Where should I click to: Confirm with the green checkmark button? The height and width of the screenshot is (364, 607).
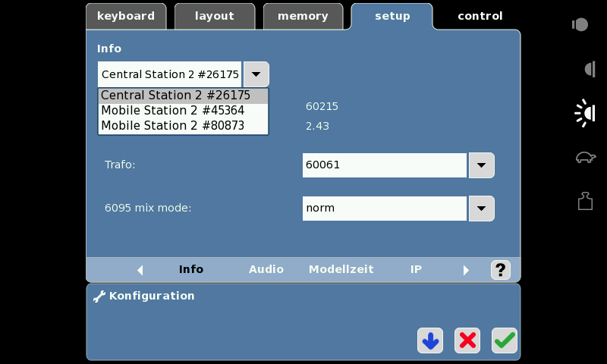click(505, 340)
